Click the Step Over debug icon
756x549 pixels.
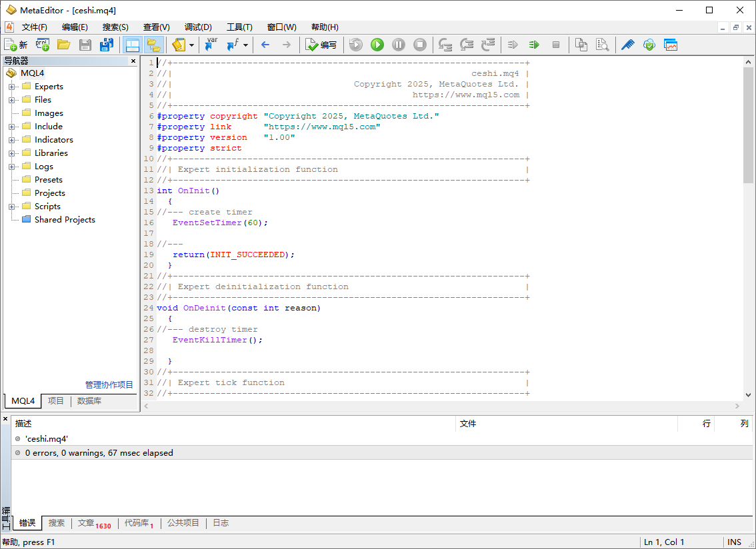pos(466,45)
